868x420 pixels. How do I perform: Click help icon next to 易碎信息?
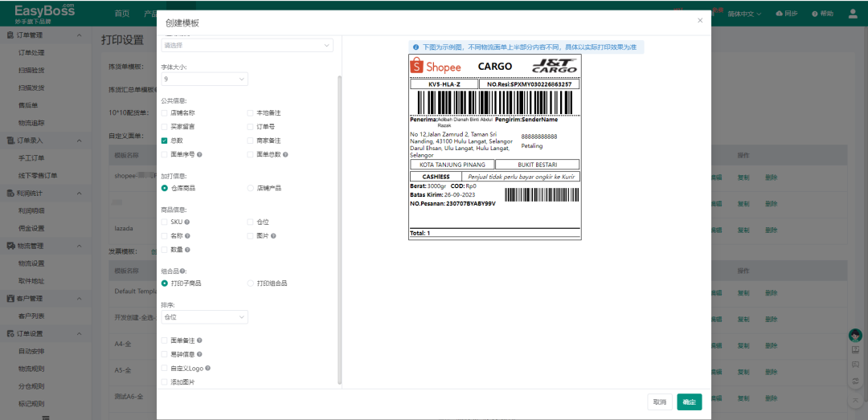pos(199,354)
